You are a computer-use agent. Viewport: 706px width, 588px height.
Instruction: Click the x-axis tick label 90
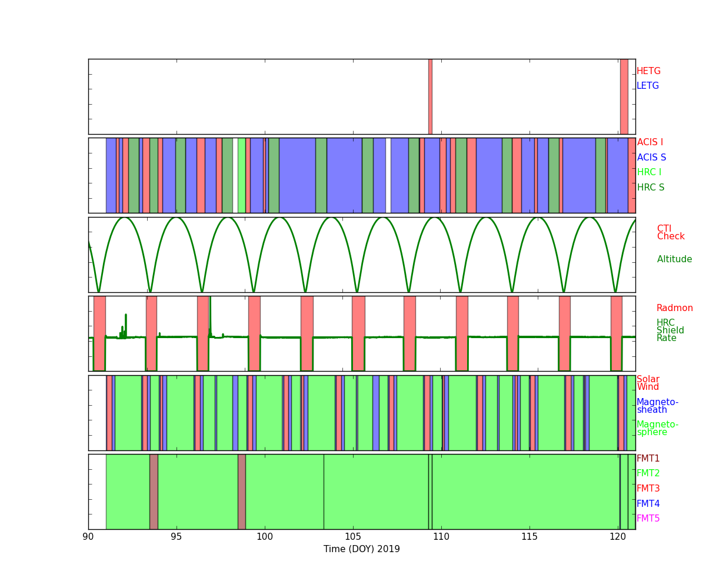(88, 536)
